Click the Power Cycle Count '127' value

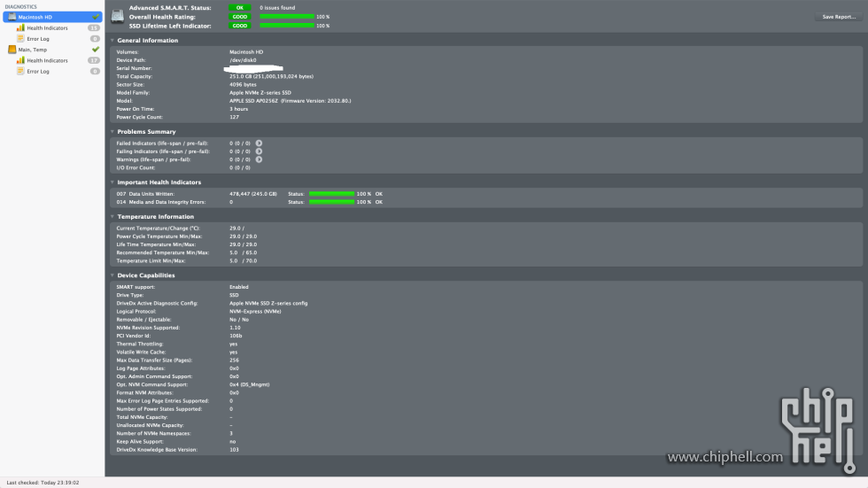click(234, 117)
